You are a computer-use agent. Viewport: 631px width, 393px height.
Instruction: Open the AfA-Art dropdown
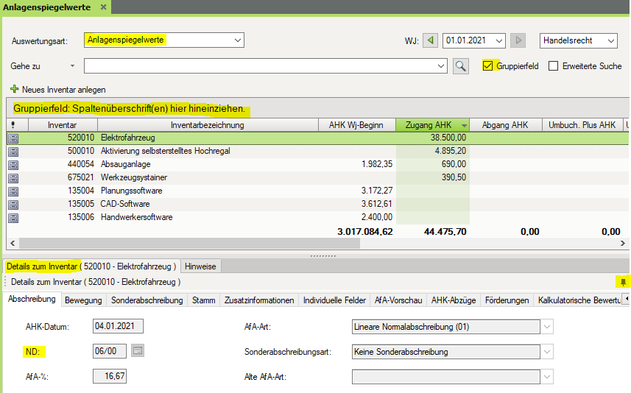[547, 327]
